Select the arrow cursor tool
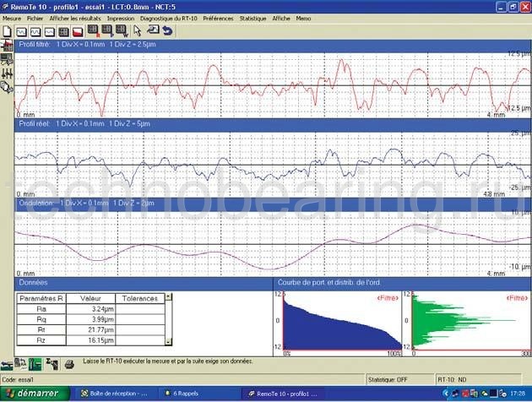The image size is (532, 402). tap(138, 31)
